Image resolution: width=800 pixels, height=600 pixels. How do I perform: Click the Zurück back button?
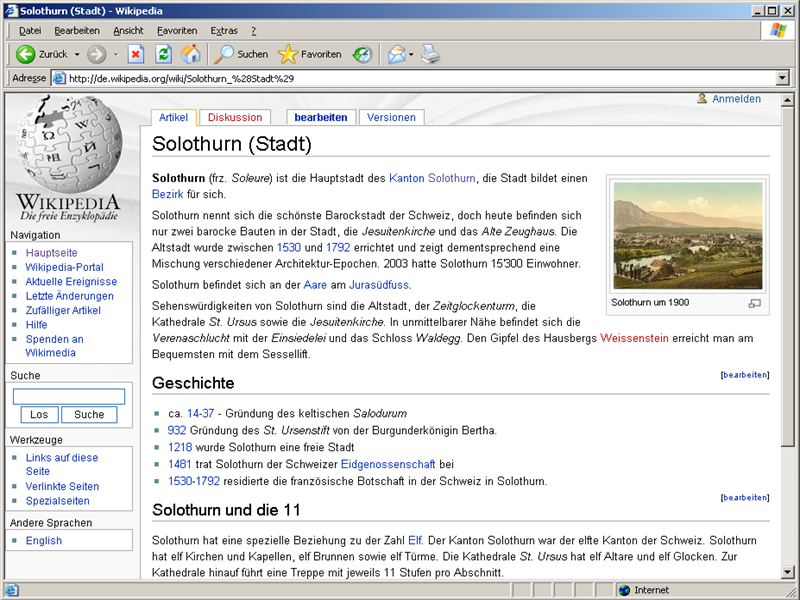42,54
